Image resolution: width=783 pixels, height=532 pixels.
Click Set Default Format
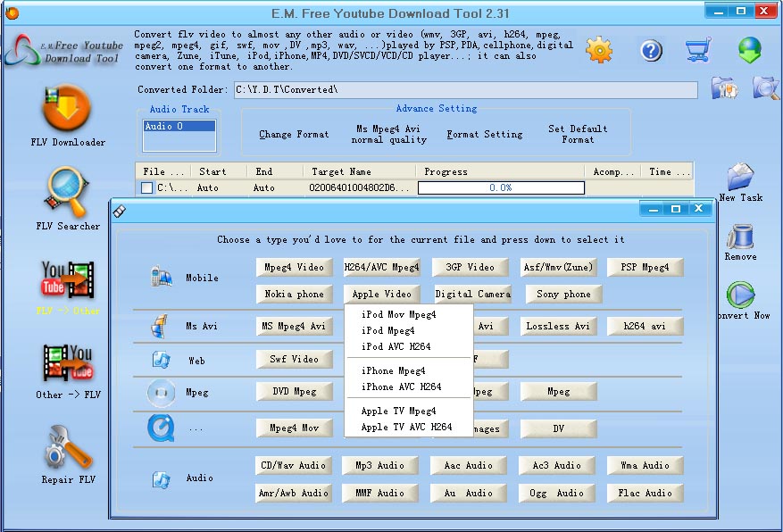(578, 134)
